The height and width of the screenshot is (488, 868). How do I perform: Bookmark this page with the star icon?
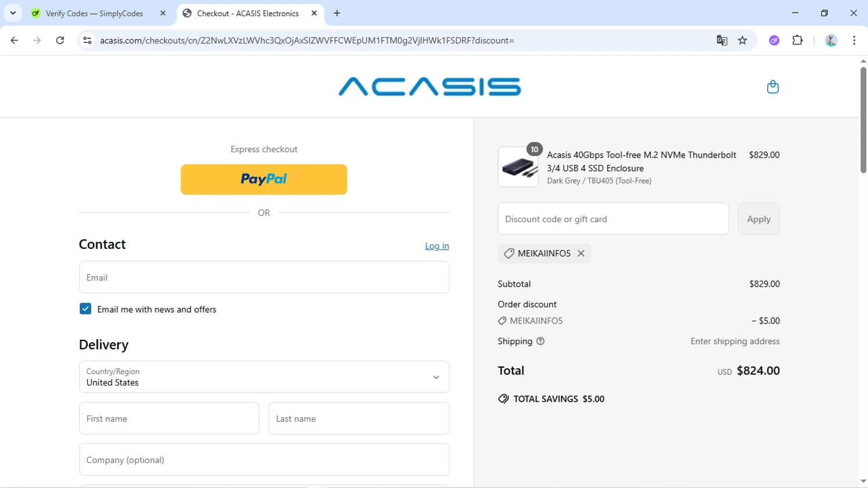pos(742,41)
